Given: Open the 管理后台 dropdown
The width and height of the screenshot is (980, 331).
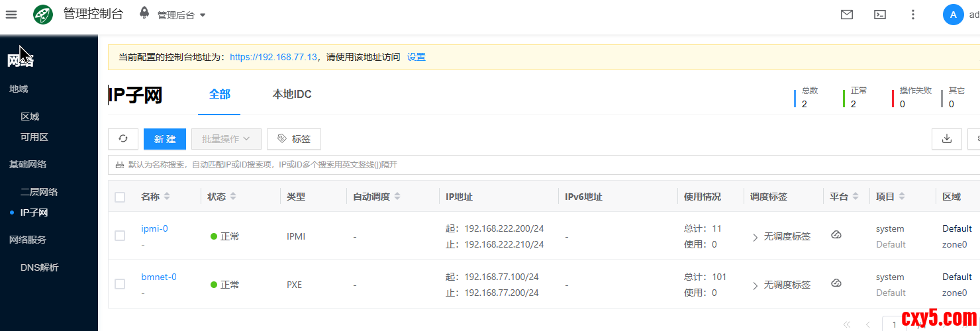Looking at the screenshot, I should tap(181, 15).
